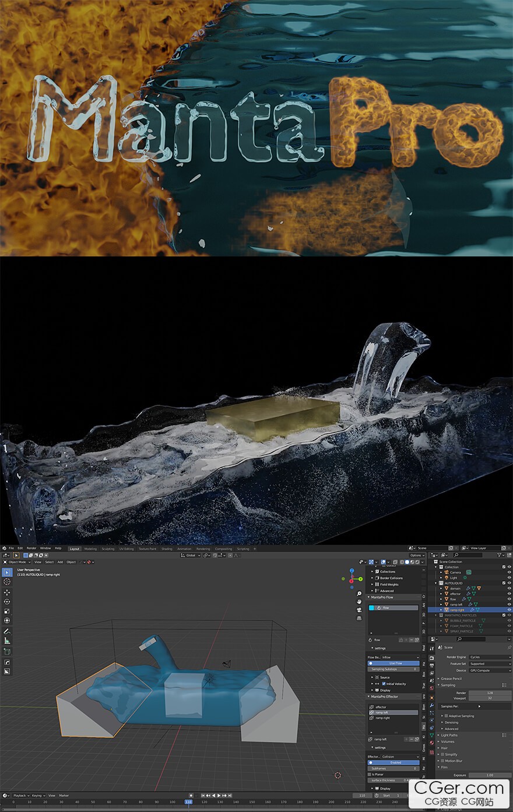This screenshot has width=513, height=812.
Task: Click the Playback timeline menu button
Action: click(x=21, y=795)
